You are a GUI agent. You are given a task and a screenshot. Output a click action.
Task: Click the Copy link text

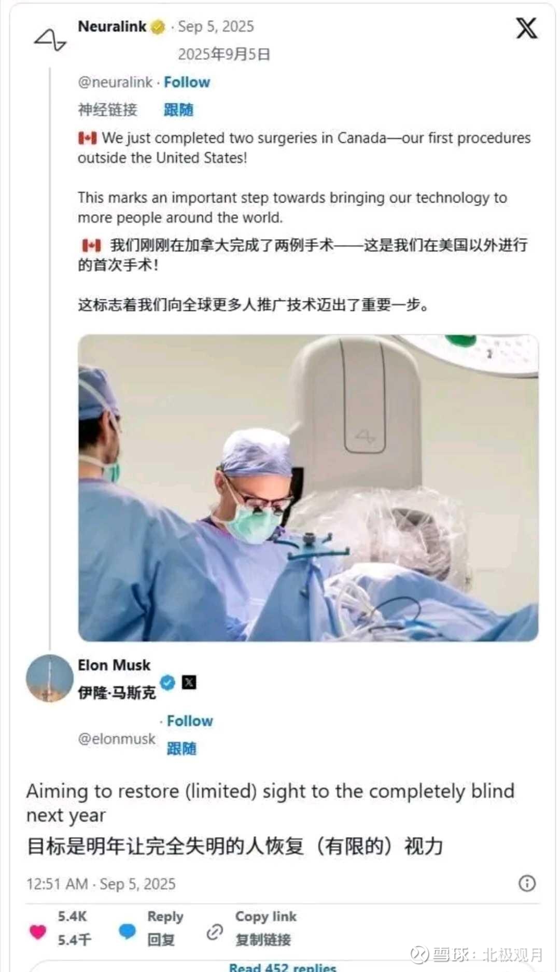coord(266,917)
